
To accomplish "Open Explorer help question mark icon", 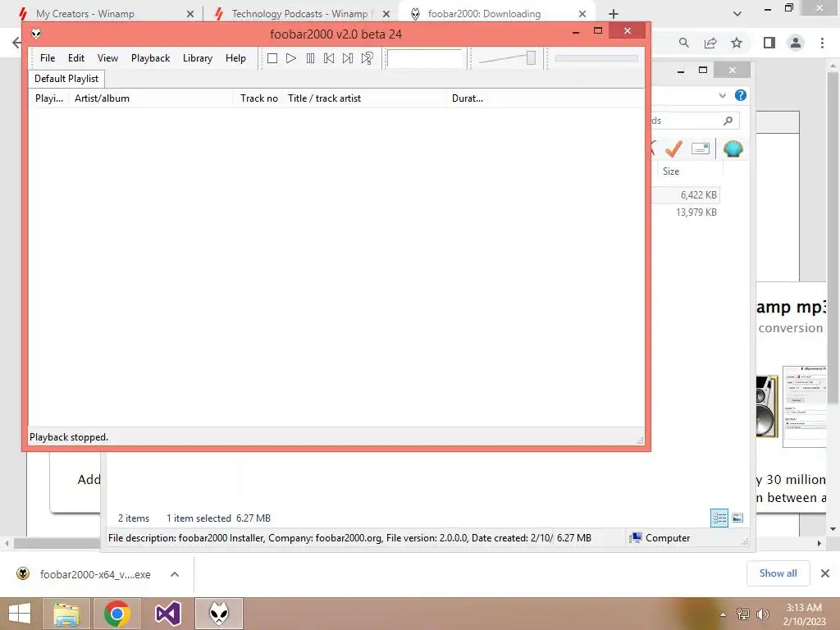I will pos(741,95).
